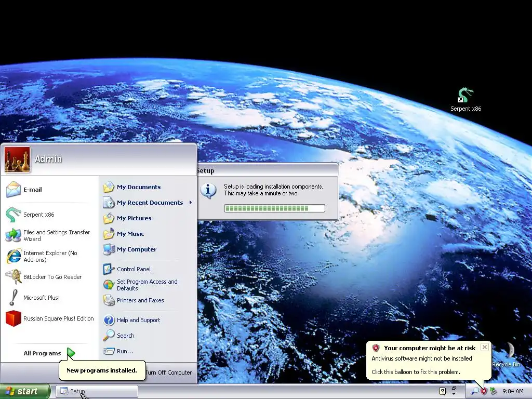
Task: Open My Documents folder
Action: pos(148,187)
